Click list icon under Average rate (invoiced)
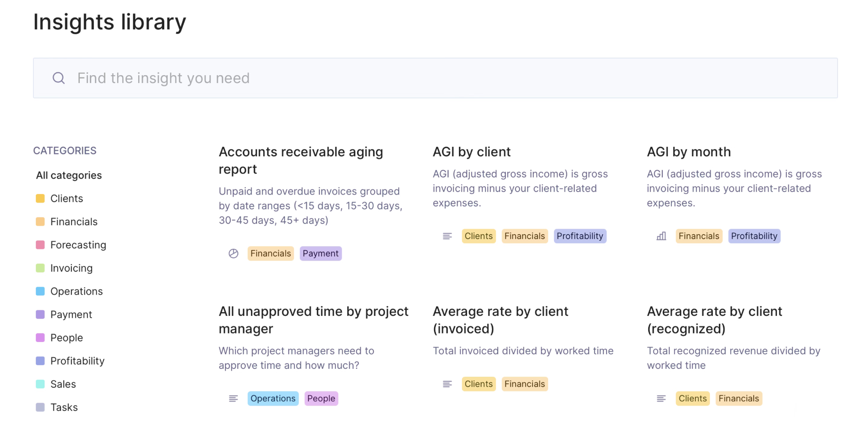Viewport: 868px width, 425px height. [447, 384]
